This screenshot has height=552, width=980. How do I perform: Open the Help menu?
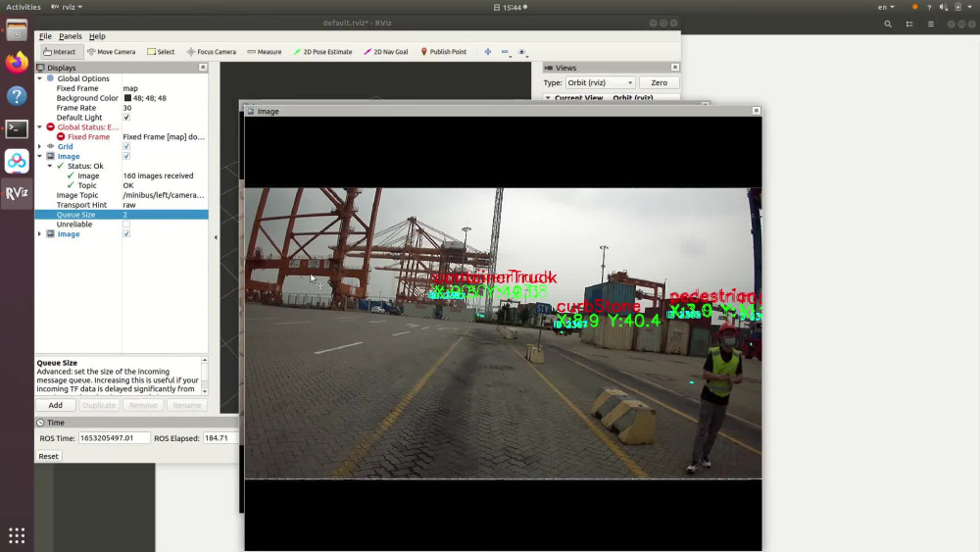(97, 36)
